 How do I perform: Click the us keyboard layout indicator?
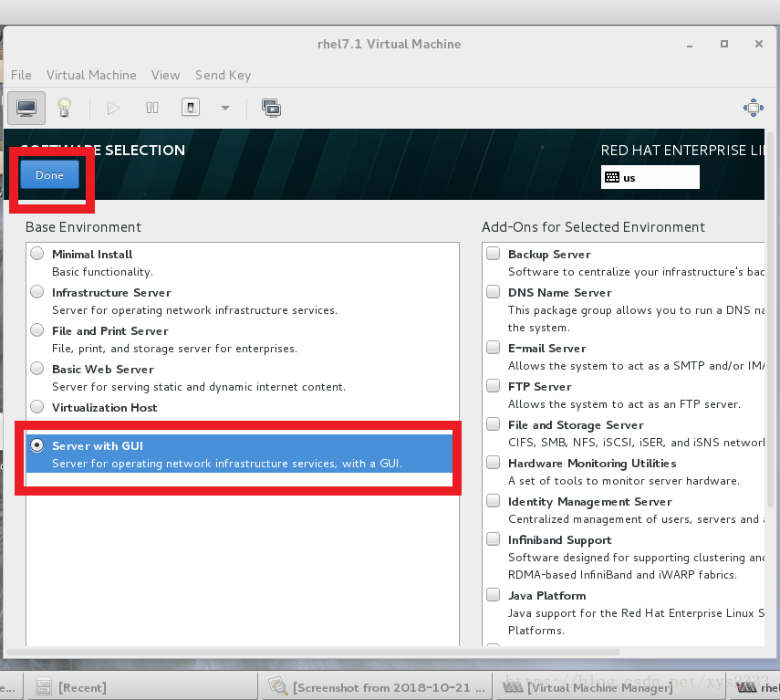coord(650,178)
